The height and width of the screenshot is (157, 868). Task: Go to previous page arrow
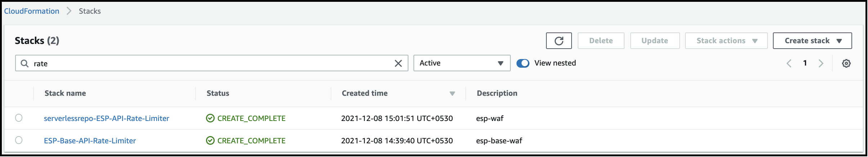point(789,63)
